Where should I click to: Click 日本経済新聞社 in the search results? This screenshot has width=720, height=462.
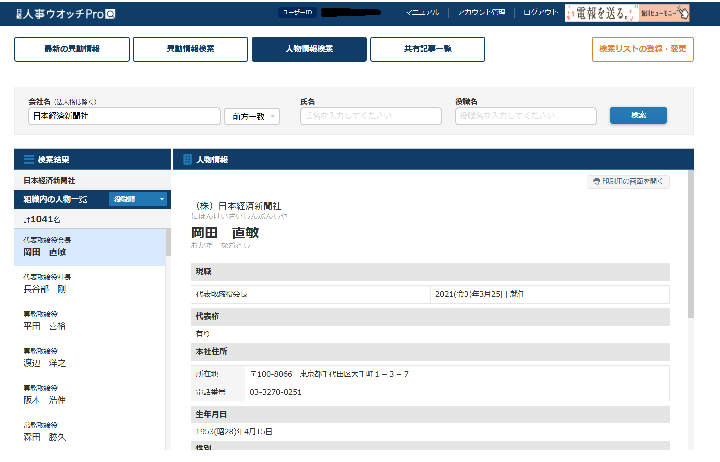pos(49,180)
